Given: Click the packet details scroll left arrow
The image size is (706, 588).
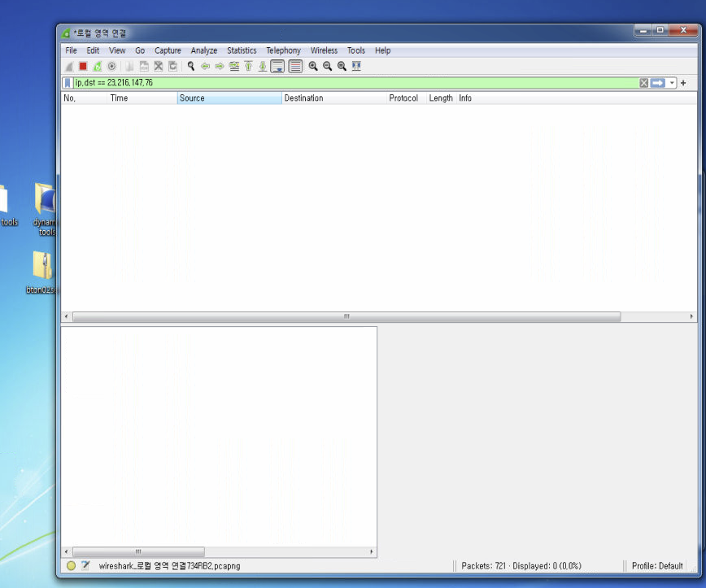Looking at the screenshot, I should pyautogui.click(x=67, y=551).
